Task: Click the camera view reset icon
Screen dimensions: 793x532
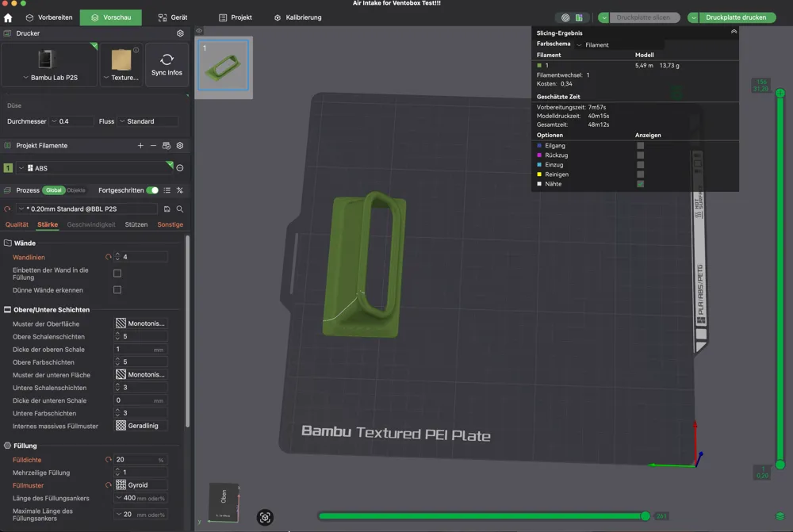Action: 265,518
